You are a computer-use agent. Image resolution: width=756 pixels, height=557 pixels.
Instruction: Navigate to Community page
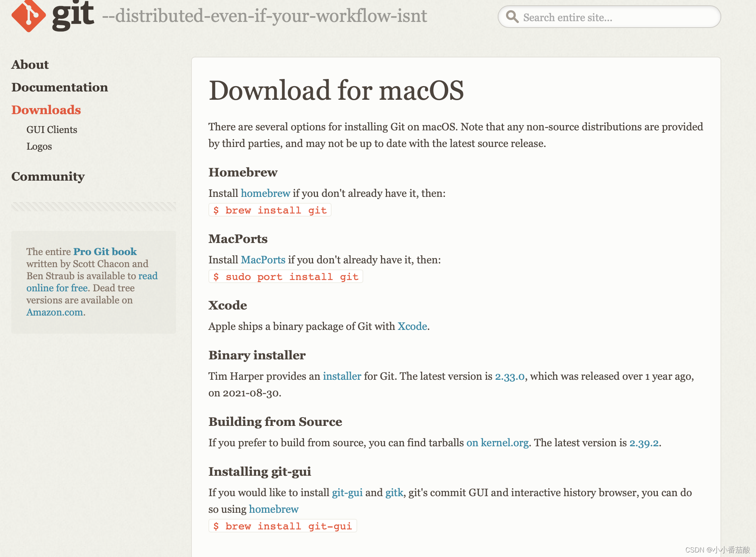pyautogui.click(x=48, y=176)
